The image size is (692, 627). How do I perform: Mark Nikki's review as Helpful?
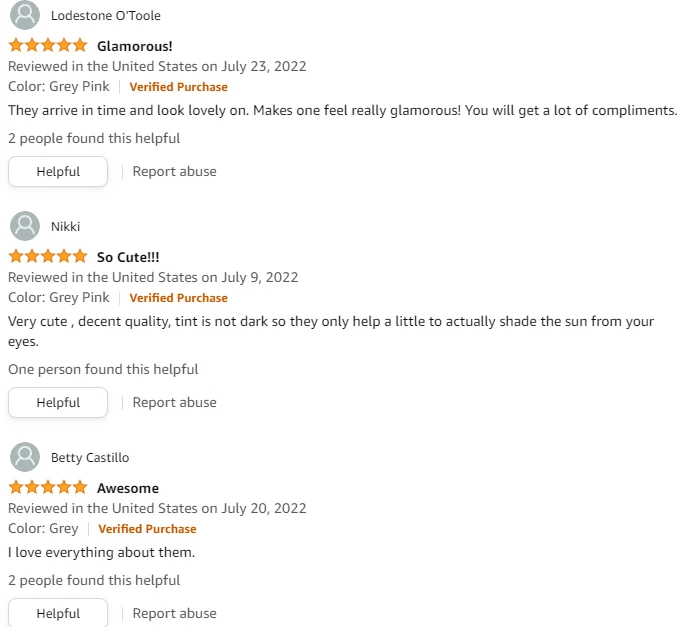click(x=58, y=402)
